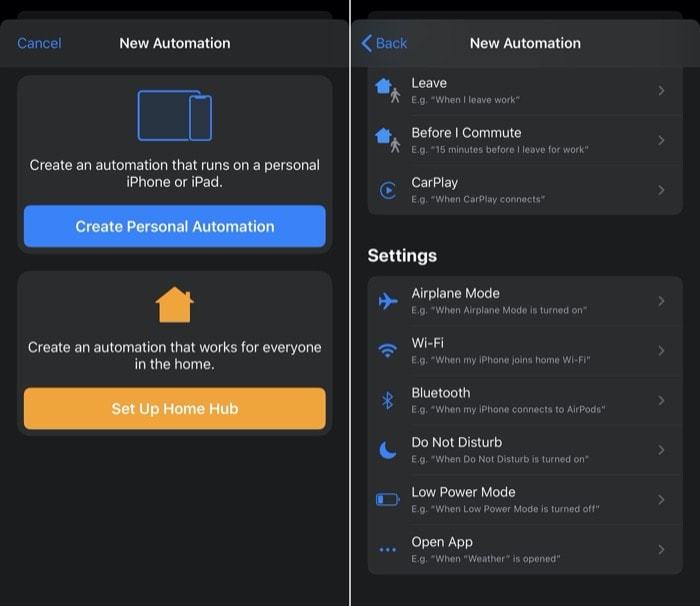
Task: Tap the Airplane Mode plane icon
Action: pos(388,301)
